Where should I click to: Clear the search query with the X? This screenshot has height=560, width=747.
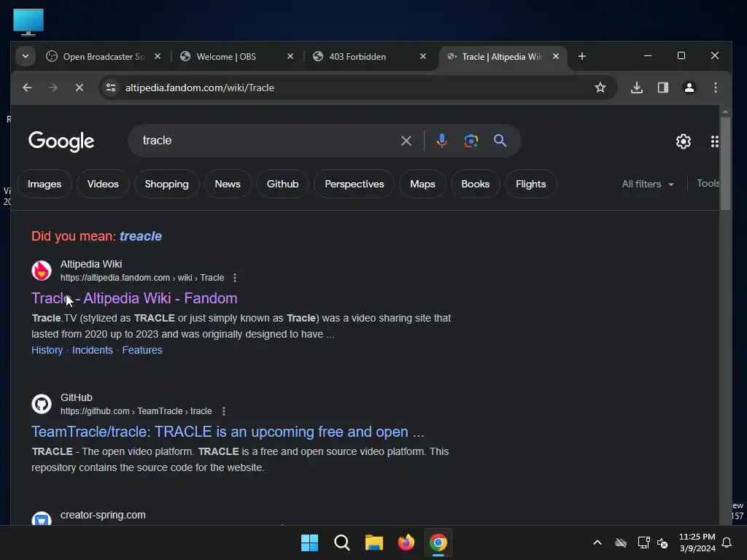pos(406,141)
